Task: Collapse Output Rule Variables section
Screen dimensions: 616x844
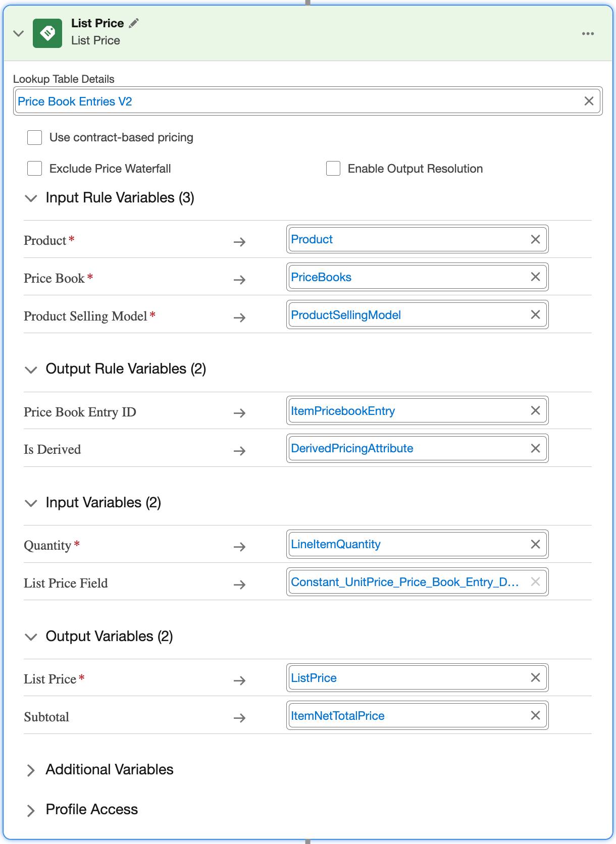Action: [x=31, y=370]
